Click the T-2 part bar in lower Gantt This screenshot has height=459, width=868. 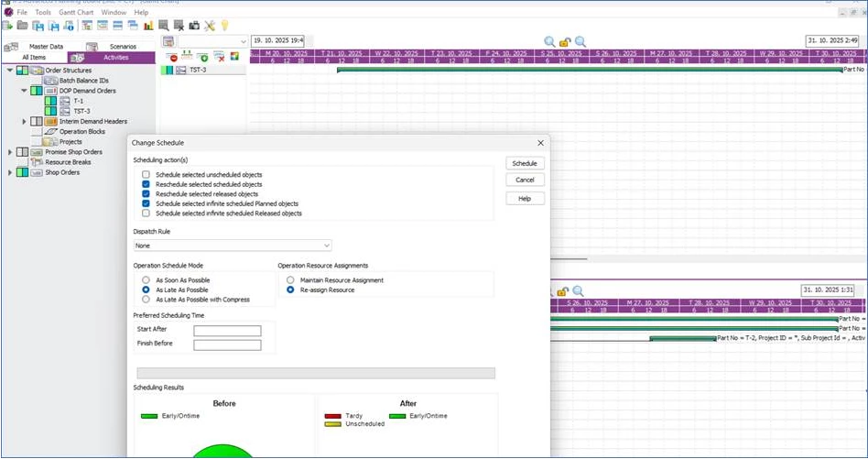tap(682, 338)
